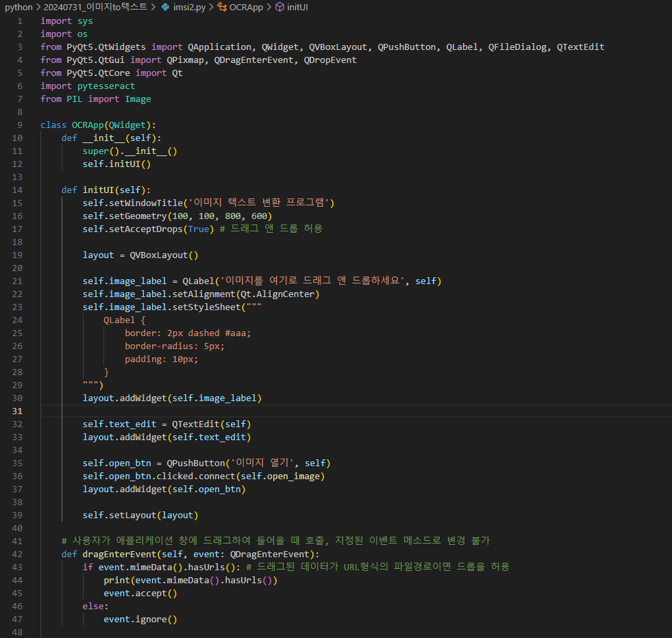Screen dimensions: 672x638
Task: Open the 'python' breadcrumb folder
Action: (18, 8)
